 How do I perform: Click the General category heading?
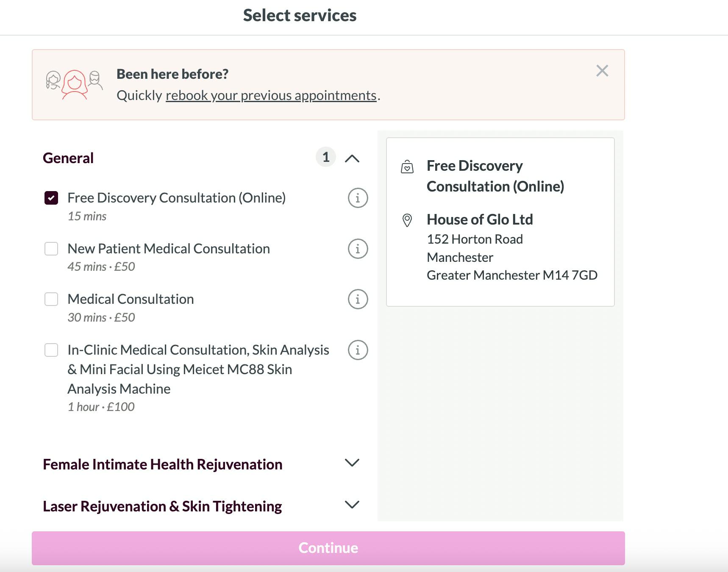[x=68, y=158]
